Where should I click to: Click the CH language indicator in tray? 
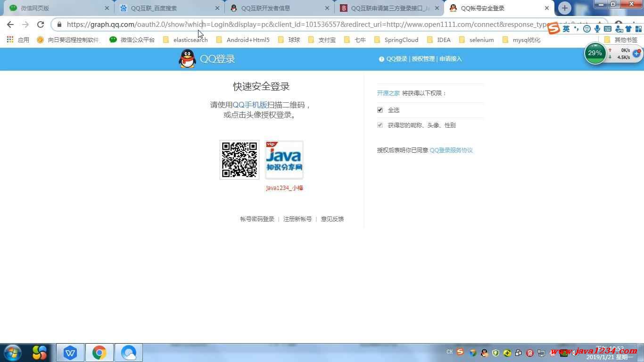pos(449,352)
